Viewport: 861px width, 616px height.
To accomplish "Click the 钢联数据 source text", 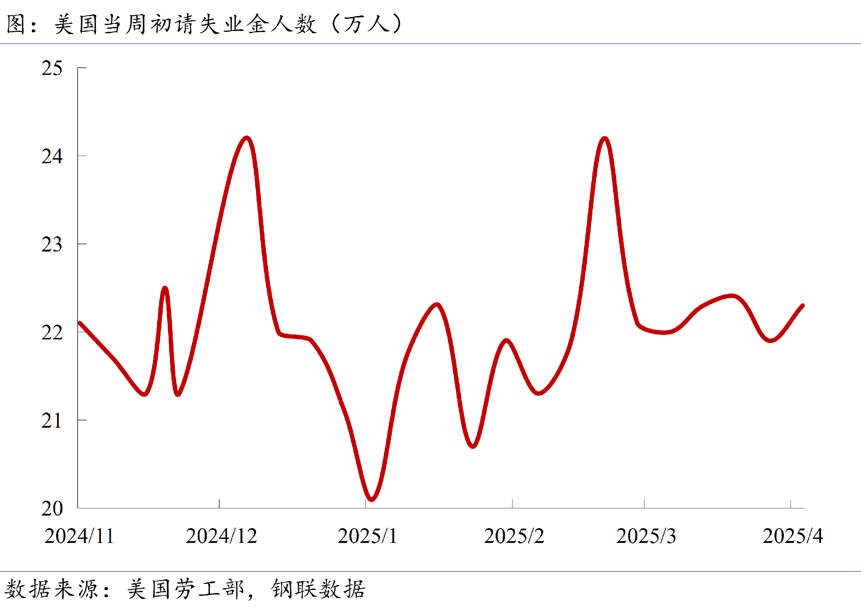I will point(318,589).
